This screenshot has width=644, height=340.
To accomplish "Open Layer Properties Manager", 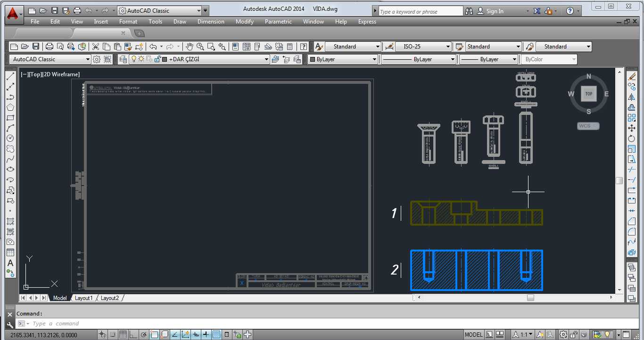I will tap(123, 59).
